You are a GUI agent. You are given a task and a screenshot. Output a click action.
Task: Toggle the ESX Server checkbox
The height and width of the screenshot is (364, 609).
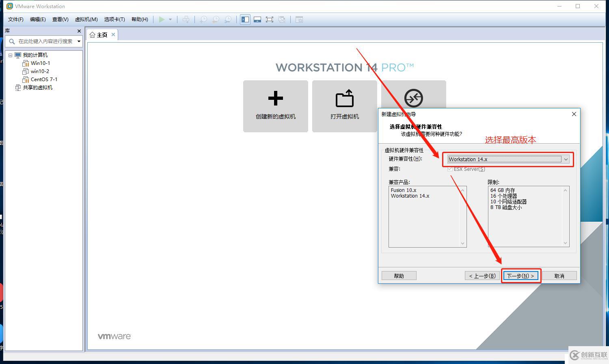pyautogui.click(x=450, y=169)
